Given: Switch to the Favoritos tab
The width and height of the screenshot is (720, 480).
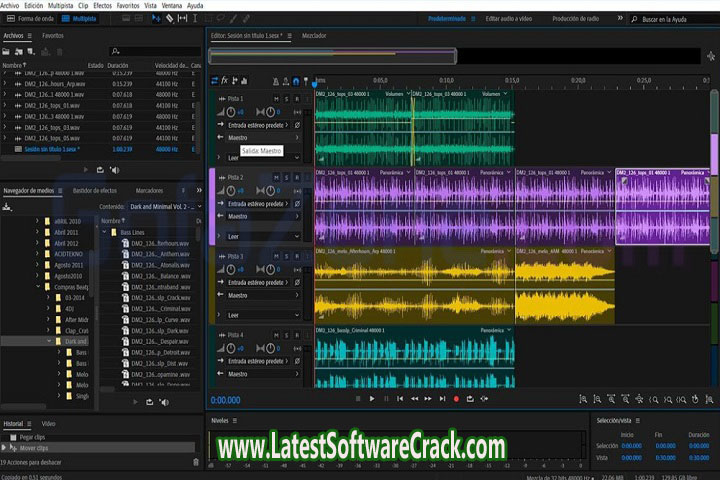Looking at the screenshot, I should point(53,35).
